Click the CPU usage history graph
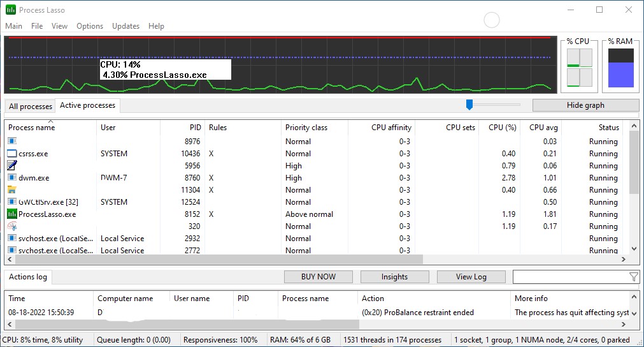 (x=280, y=65)
